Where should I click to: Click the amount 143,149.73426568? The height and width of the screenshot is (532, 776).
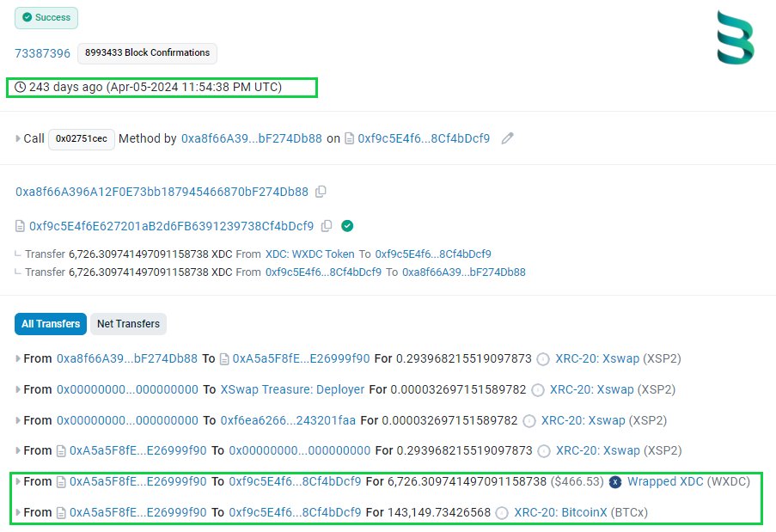click(439, 512)
